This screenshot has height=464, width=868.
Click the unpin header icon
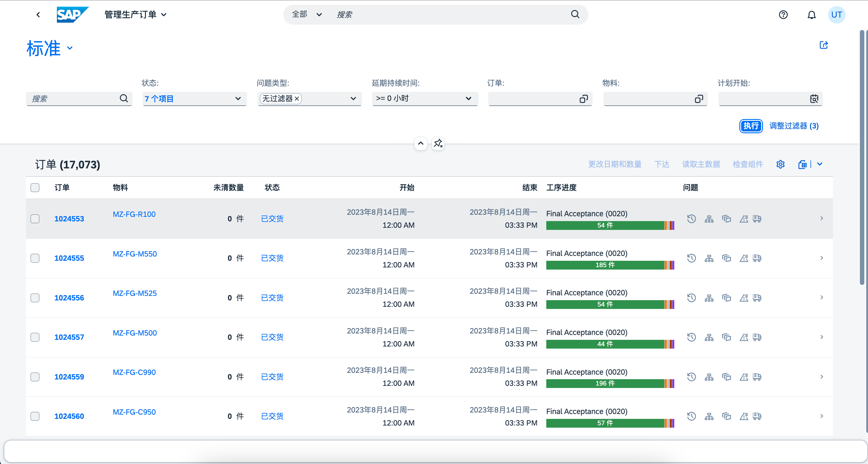pos(438,144)
